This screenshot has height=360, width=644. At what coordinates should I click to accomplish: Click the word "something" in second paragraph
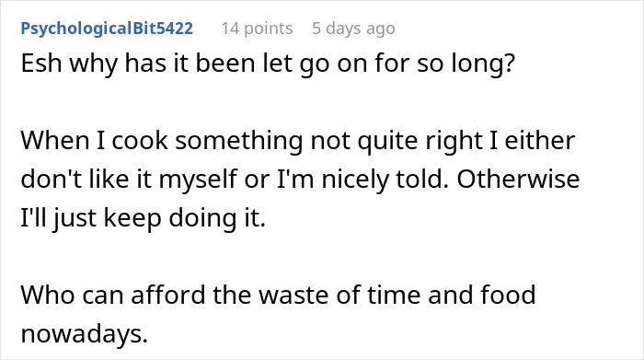238,141
